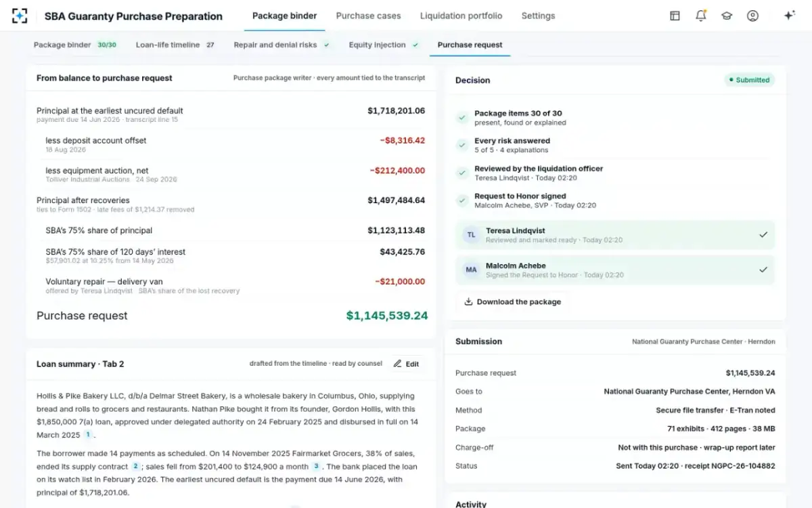Click the checkmark on Malcolm Achebe's card
This screenshot has width=812, height=508.
coord(763,270)
